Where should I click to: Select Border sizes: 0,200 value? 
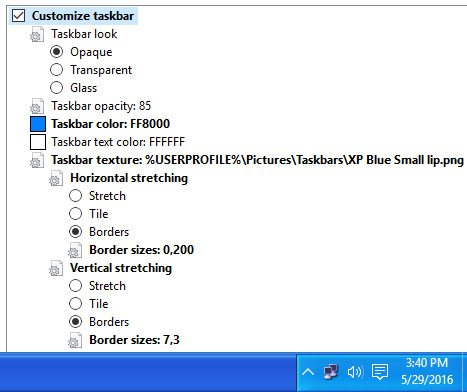coord(141,250)
